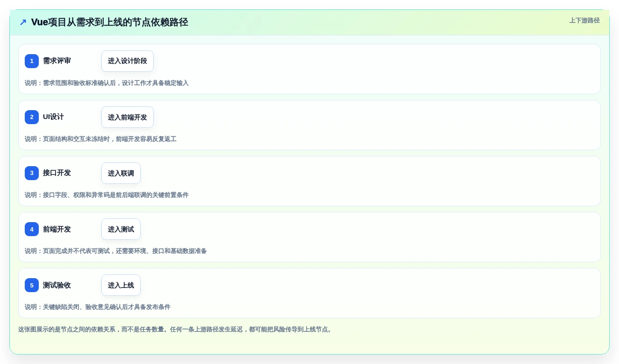Click the description starting 说明：关键缺陷关闭

coord(98,307)
